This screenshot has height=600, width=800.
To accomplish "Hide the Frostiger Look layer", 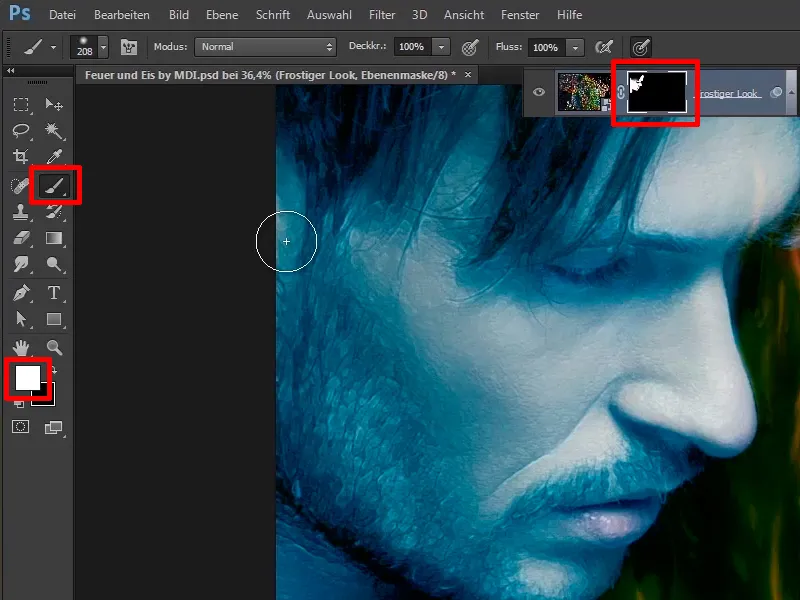I will (539, 92).
